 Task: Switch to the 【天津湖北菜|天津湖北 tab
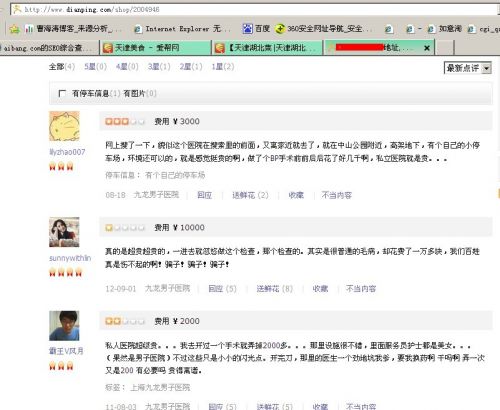[267, 48]
